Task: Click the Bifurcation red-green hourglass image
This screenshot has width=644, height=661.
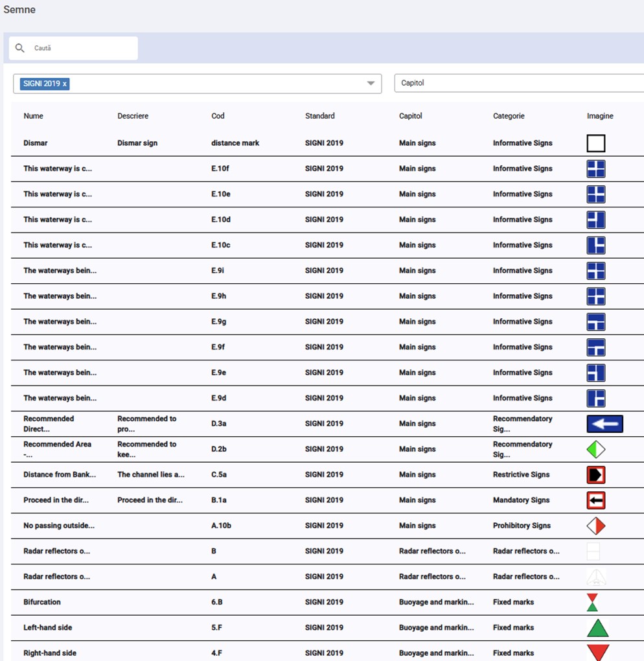Action: coord(592,602)
